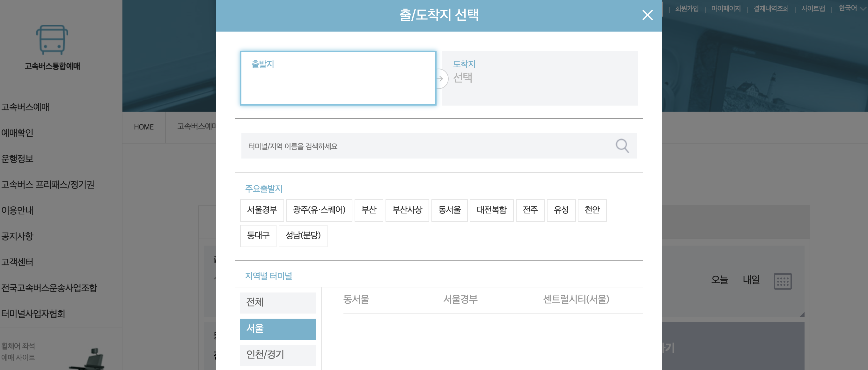Viewport: 868px width, 370px height.
Task: Choose 동서울 from major departures
Action: tap(449, 210)
